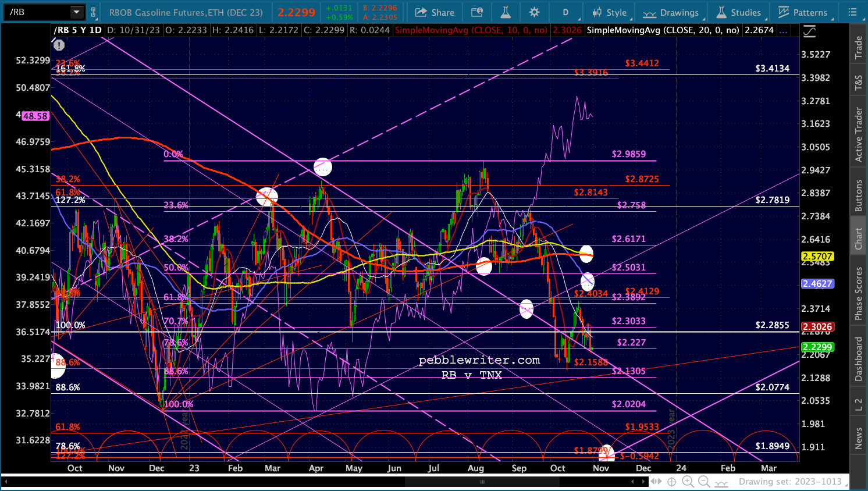Click the zoom out magnifier icon

[704, 482]
